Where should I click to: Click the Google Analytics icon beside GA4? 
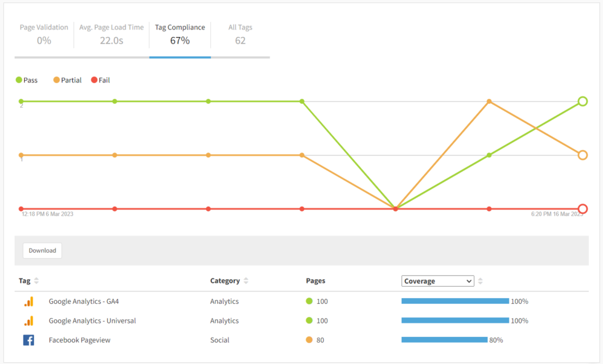tap(27, 301)
